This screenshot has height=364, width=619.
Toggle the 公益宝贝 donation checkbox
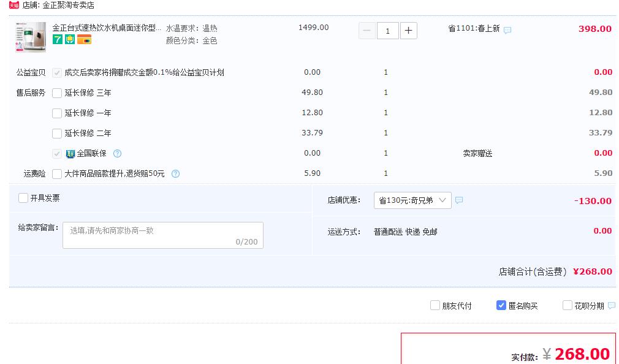coord(57,73)
